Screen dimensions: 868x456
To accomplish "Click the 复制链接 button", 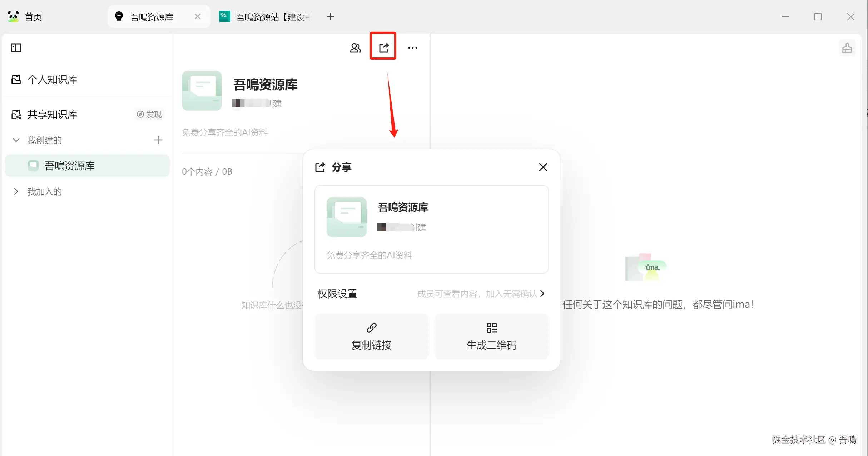I will click(x=371, y=336).
